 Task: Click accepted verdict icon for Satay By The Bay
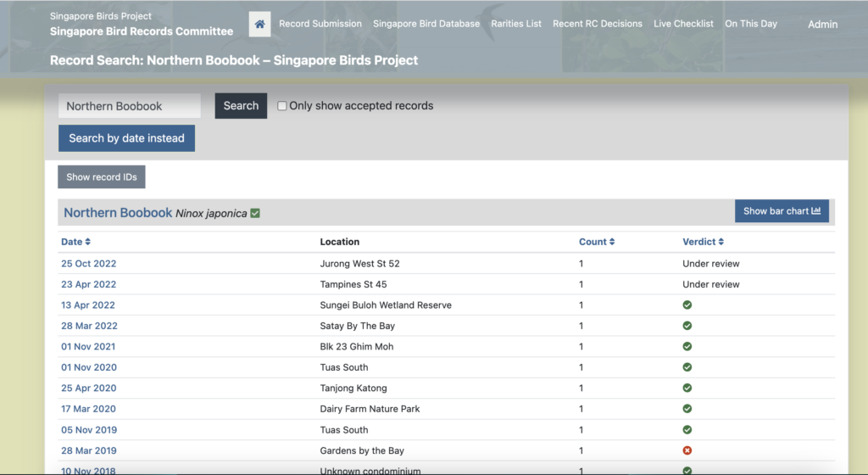687,326
